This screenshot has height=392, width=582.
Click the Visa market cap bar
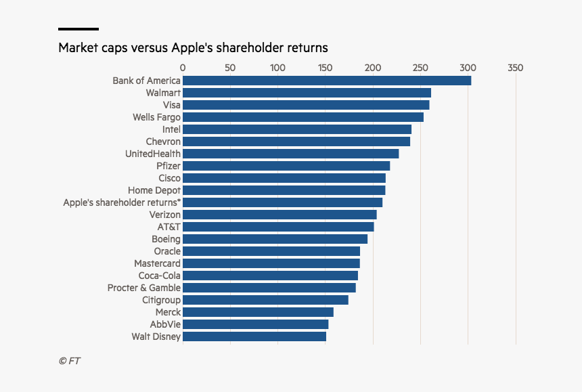[306, 105]
